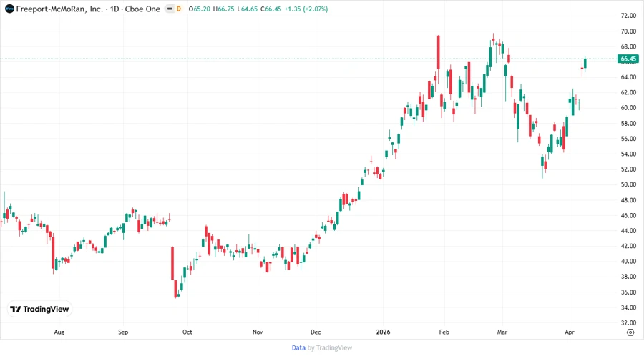Screen dimensions: 644x356
Task: Click the Sep label on time axis
Action: point(123,332)
